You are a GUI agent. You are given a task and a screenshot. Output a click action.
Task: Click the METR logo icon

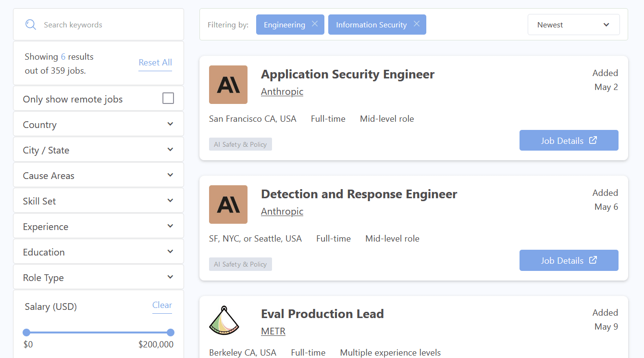224,320
